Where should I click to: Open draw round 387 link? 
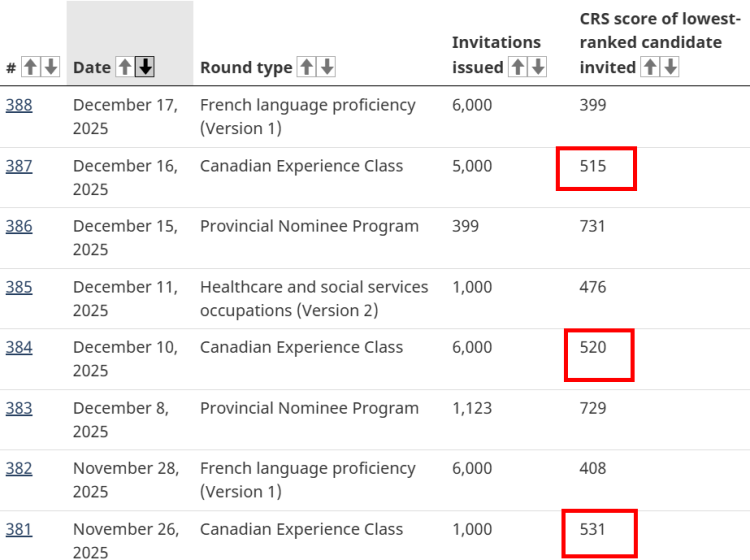[19, 166]
